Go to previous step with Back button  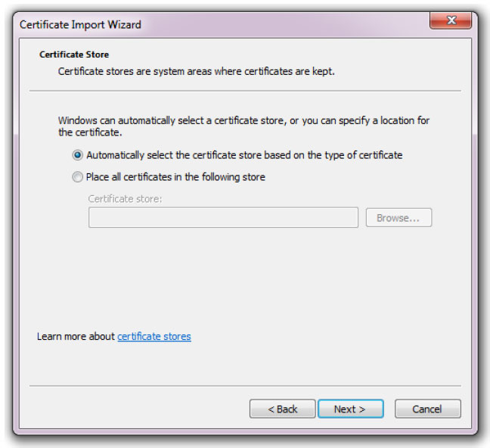point(282,409)
